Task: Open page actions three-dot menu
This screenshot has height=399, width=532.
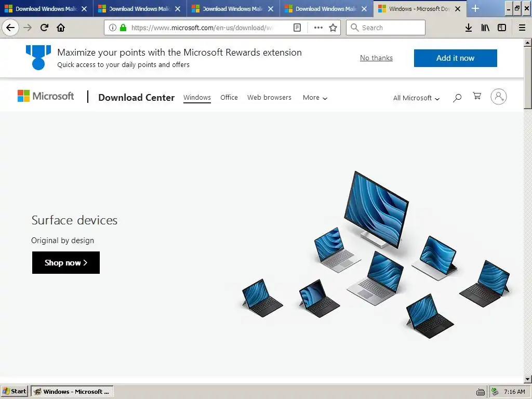Action: 318,28
